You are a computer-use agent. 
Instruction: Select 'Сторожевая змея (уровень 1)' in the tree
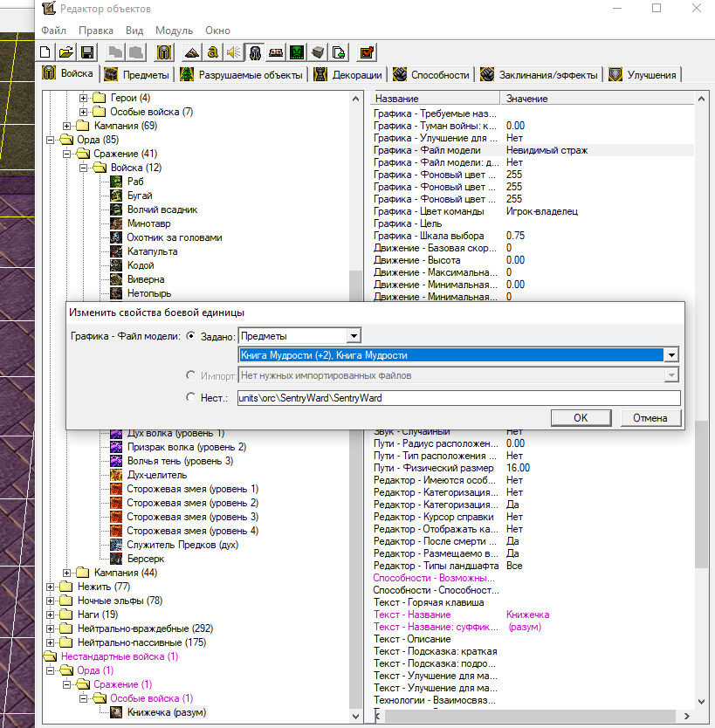pyautogui.click(x=192, y=489)
